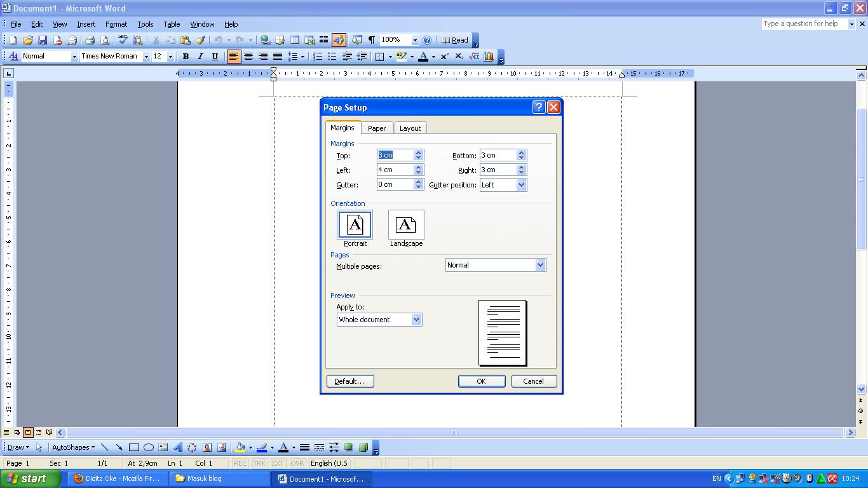The height and width of the screenshot is (488, 868).
Task: Click the Increase Indent icon
Action: pyautogui.click(x=362, y=57)
